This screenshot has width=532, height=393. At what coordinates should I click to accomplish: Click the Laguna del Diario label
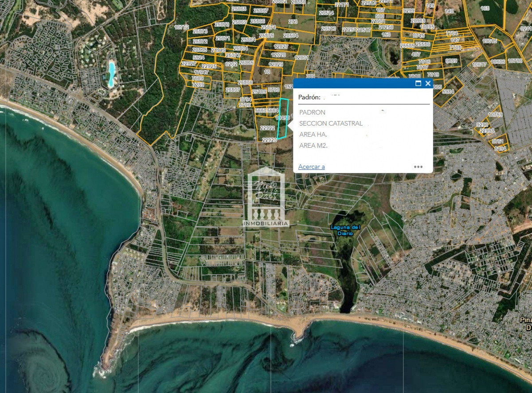pos(346,230)
